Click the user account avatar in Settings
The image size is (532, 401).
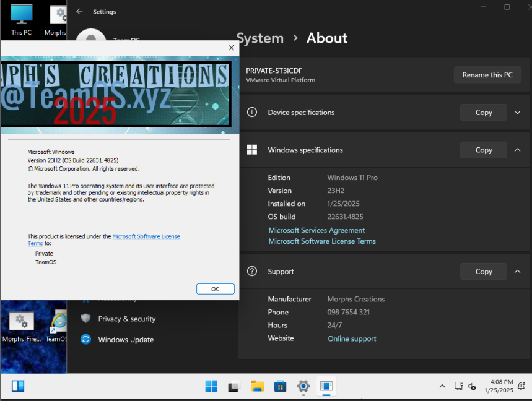click(91, 35)
